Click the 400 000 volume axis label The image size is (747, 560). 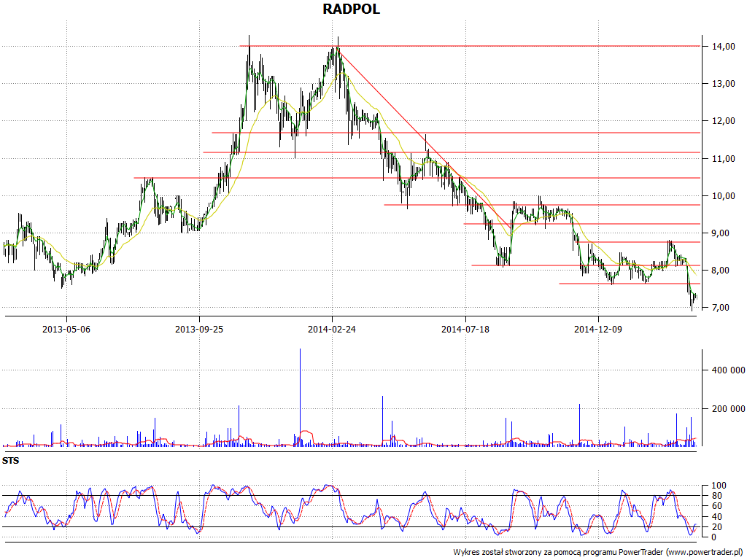728,370
